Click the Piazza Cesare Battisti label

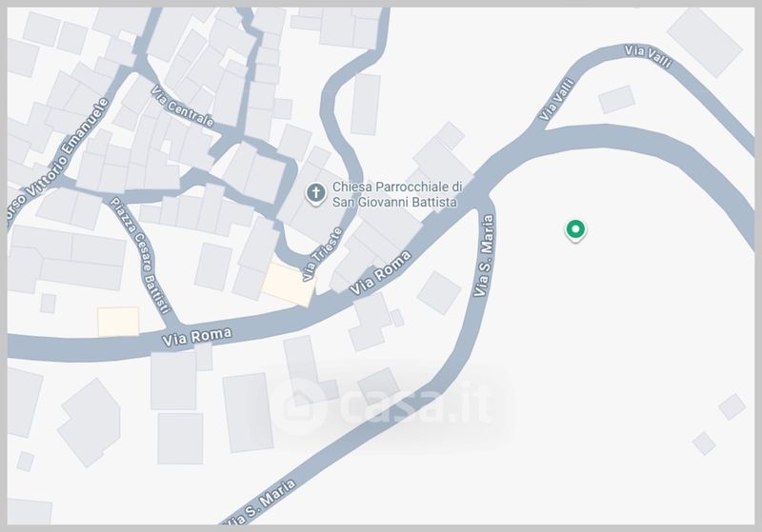pyautogui.click(x=140, y=255)
